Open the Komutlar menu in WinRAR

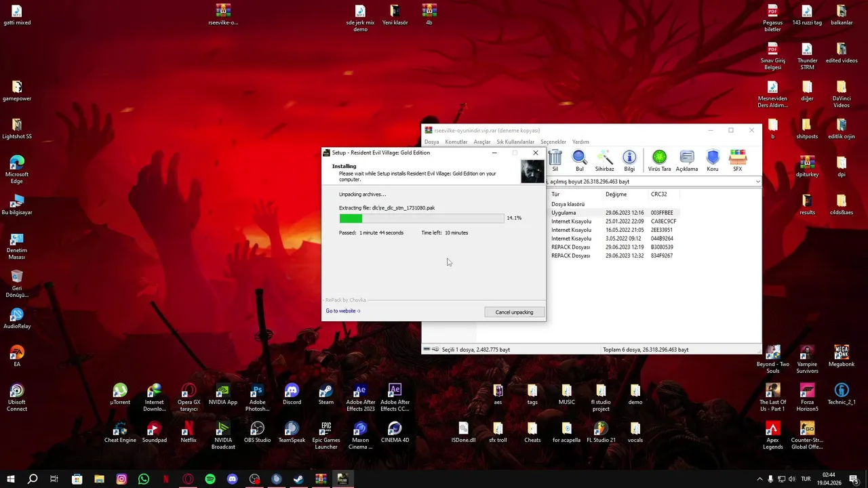(x=456, y=142)
